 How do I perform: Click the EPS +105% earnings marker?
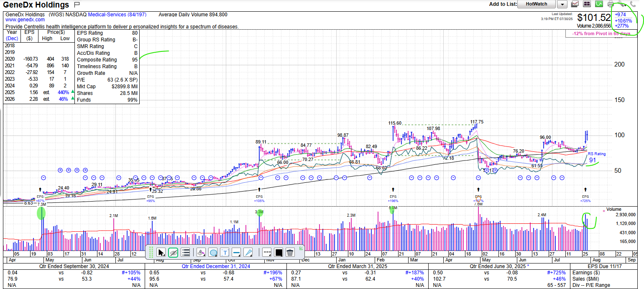[259, 198]
